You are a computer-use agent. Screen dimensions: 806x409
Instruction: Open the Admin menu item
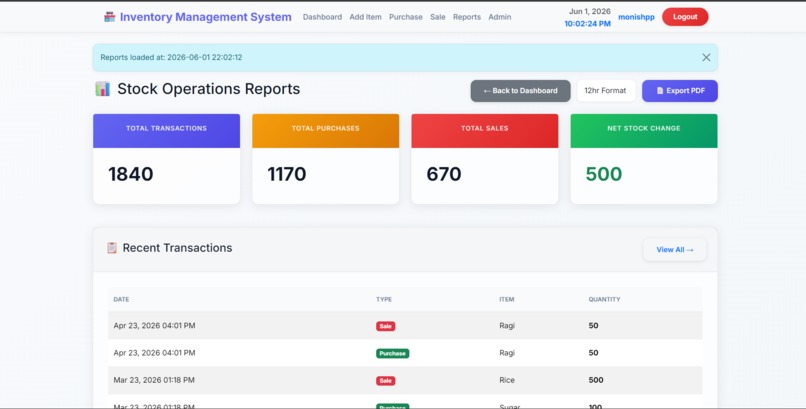[500, 17]
